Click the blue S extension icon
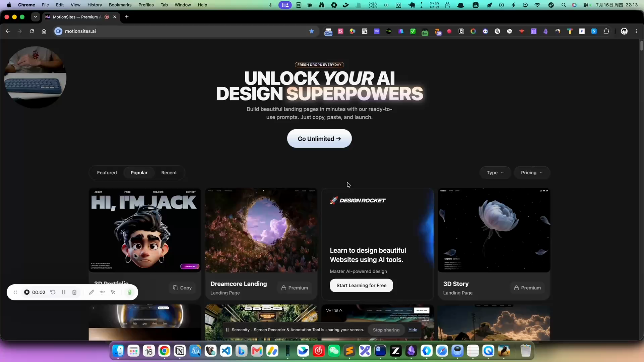Image resolution: width=644 pixels, height=362 pixels. point(594,31)
